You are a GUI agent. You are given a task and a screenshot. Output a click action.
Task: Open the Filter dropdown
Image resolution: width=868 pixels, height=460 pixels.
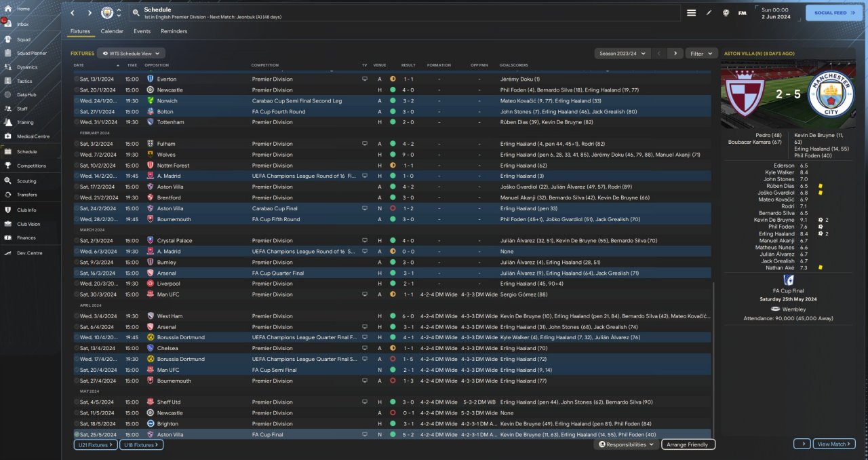pos(701,53)
